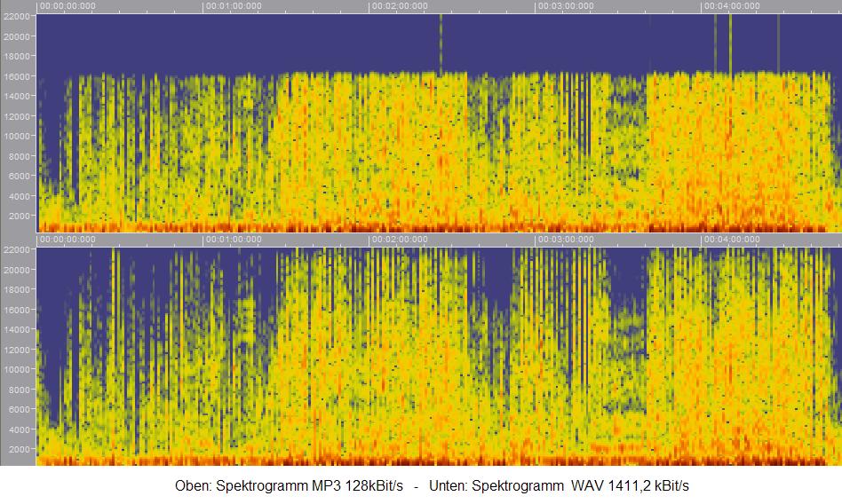
Task: Click the 00:02:00:000 marker on the MP3 spectrogram timeline
Action: pos(400,6)
